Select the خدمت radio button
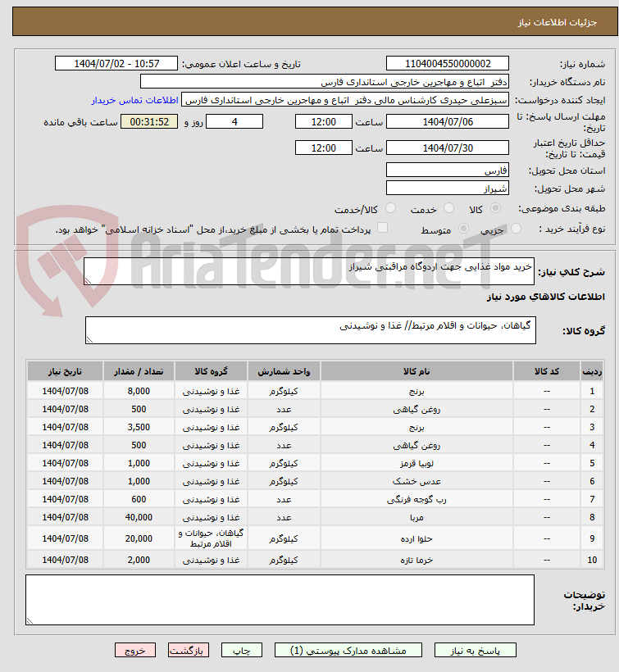 tap(448, 208)
